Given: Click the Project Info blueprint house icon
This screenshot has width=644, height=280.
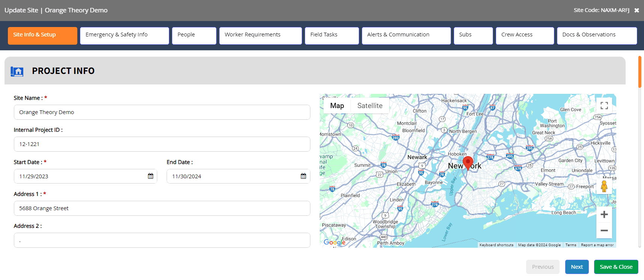Looking at the screenshot, I should [17, 71].
